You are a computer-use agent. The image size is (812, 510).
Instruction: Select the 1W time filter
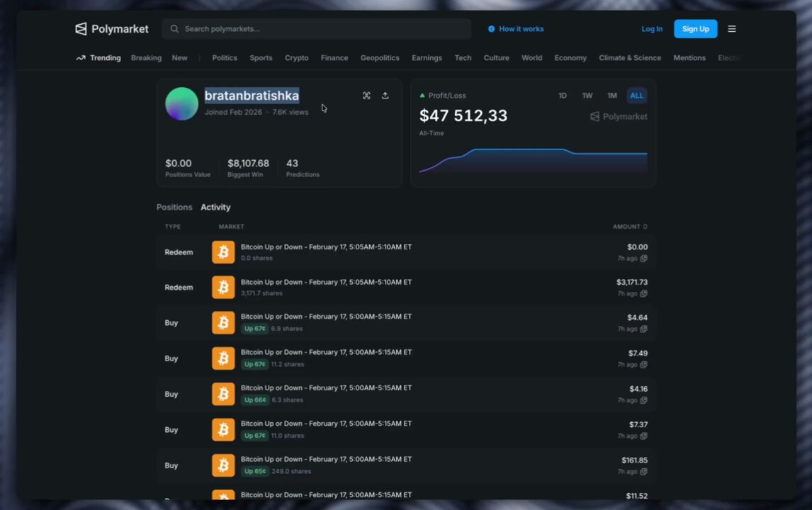coord(587,95)
